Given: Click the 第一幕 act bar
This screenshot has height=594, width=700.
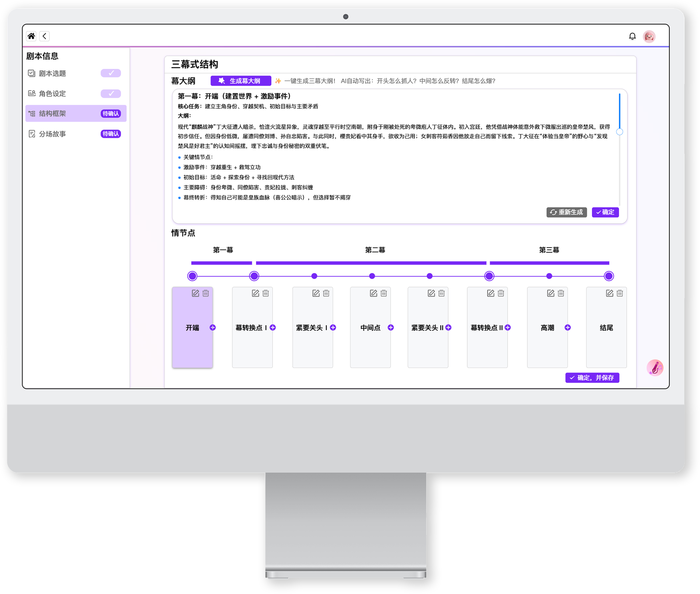Looking at the screenshot, I should 222,263.
